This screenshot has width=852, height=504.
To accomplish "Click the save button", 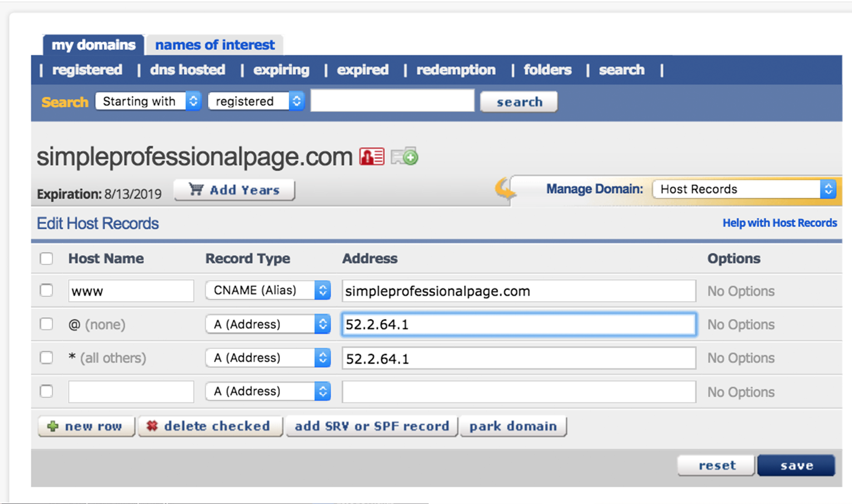I will [796, 466].
